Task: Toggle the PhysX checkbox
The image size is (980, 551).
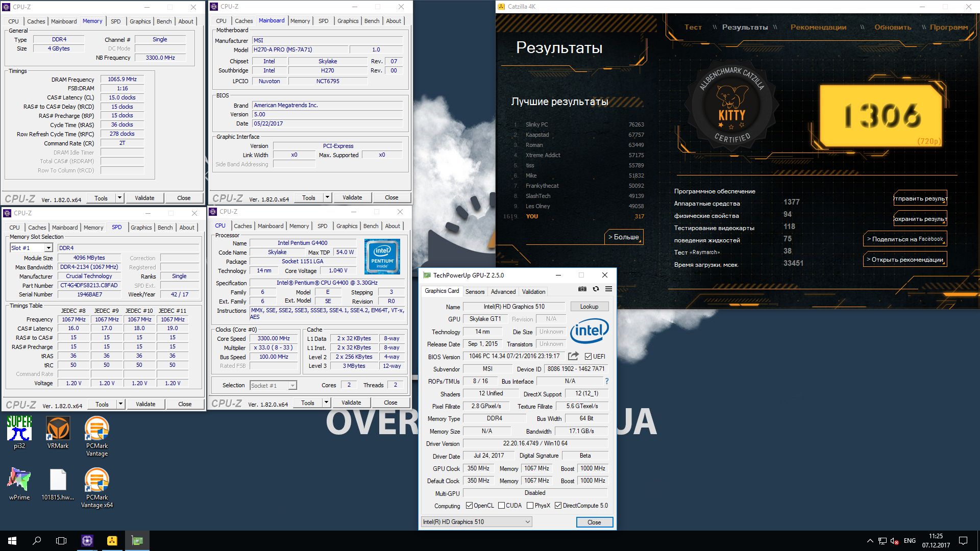Action: pos(530,506)
